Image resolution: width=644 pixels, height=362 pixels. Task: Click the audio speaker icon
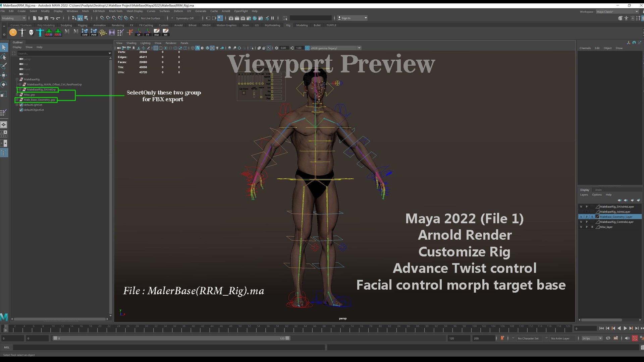(x=627, y=338)
